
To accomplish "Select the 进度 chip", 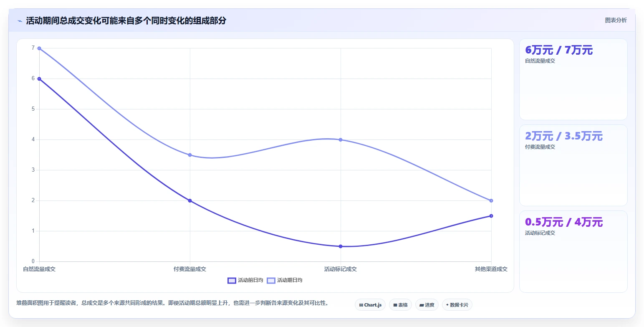I will coord(427,305).
